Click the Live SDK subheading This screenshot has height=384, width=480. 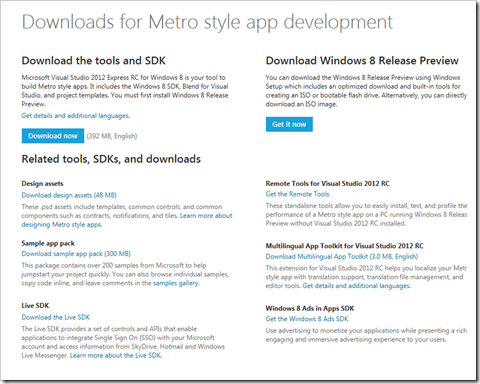coord(35,306)
